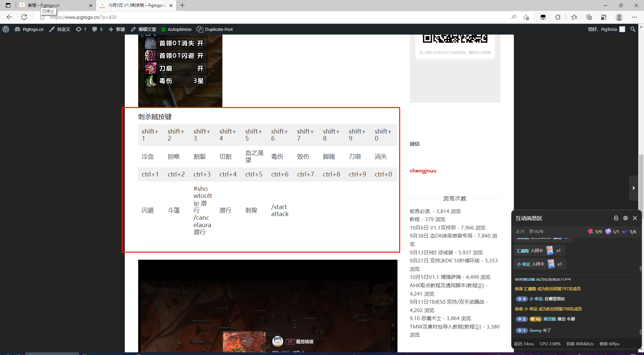This screenshot has width=644, height=355.
Task: Open settings gear in 互动消息区 panel
Action: (625, 218)
